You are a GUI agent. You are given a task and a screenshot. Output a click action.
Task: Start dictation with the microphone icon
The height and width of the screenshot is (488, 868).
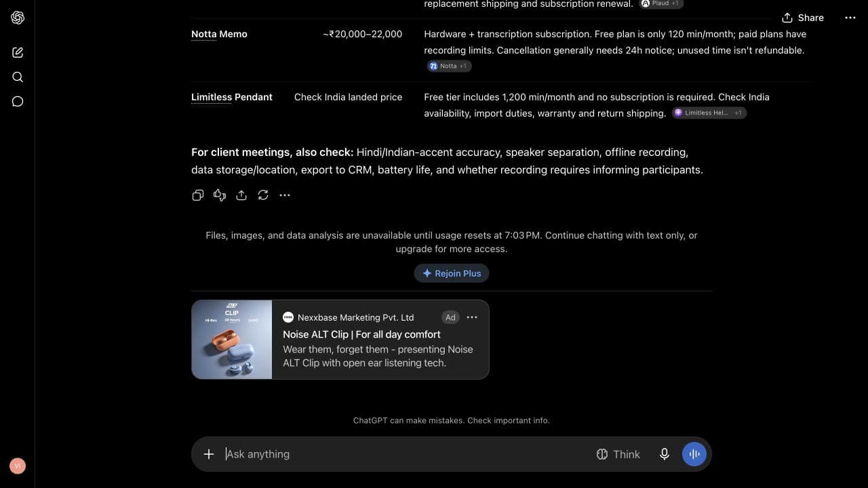pos(665,454)
